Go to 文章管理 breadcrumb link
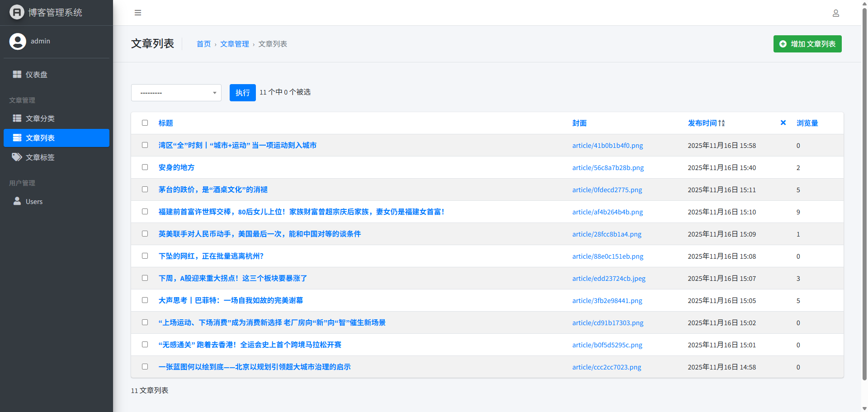Image resolution: width=868 pixels, height=412 pixels. point(235,44)
